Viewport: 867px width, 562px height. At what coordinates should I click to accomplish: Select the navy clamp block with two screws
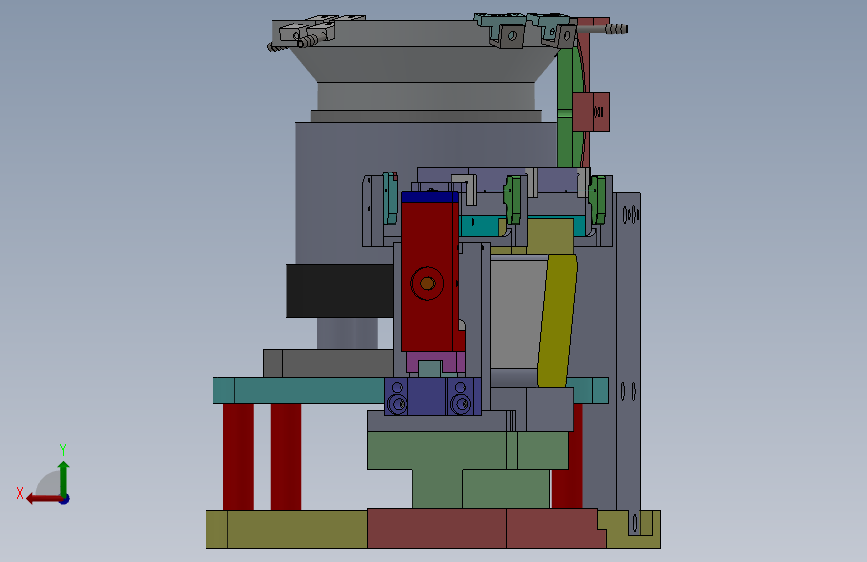tap(432, 396)
